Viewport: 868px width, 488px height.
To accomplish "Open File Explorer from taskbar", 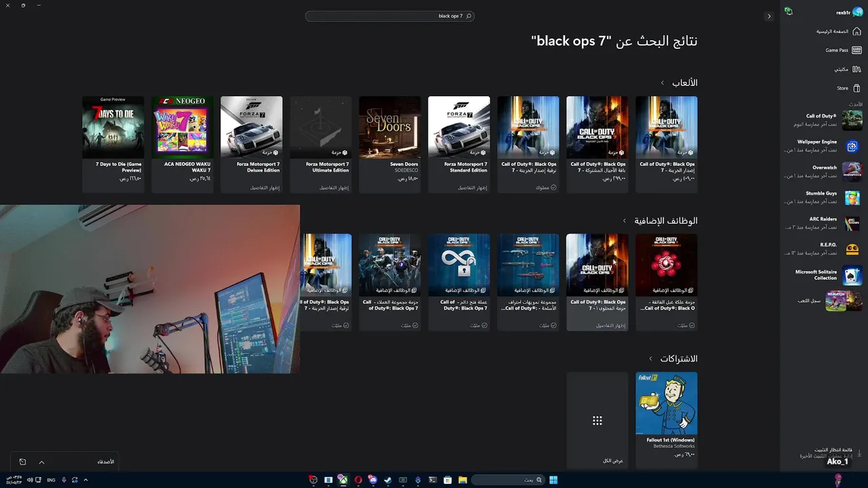I will click(x=462, y=480).
